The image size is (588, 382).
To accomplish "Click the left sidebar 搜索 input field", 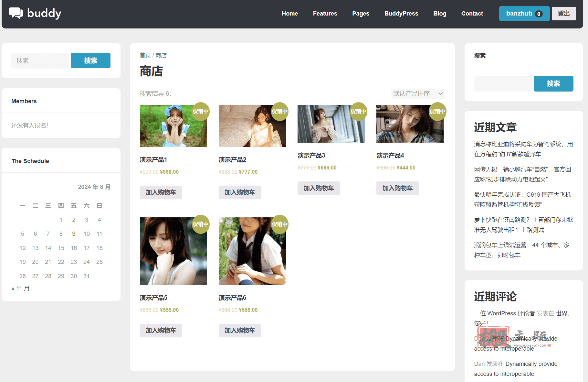I will pos(40,60).
